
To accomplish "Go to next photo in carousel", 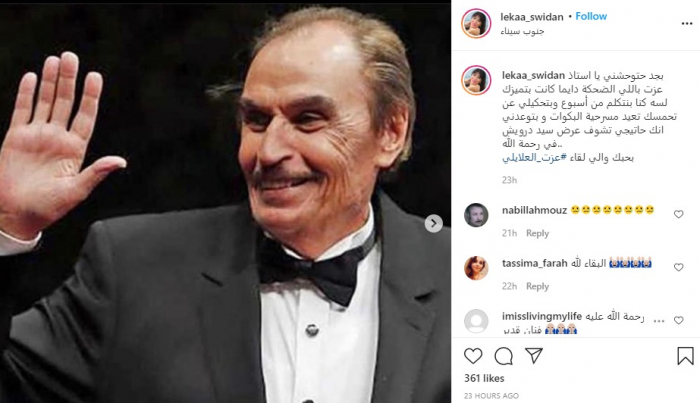I will pos(434,224).
